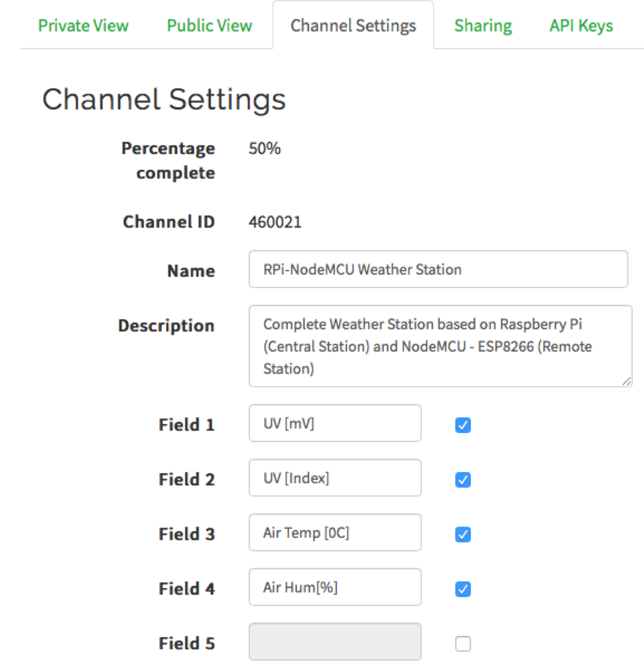Screen dimensions: 644x672
Task: Click the Description label text
Action: click(166, 326)
